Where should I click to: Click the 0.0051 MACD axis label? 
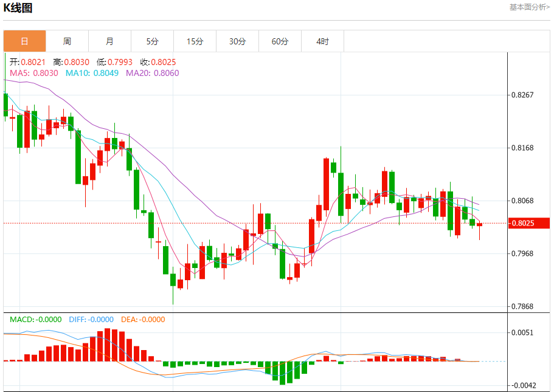[x=522, y=332]
